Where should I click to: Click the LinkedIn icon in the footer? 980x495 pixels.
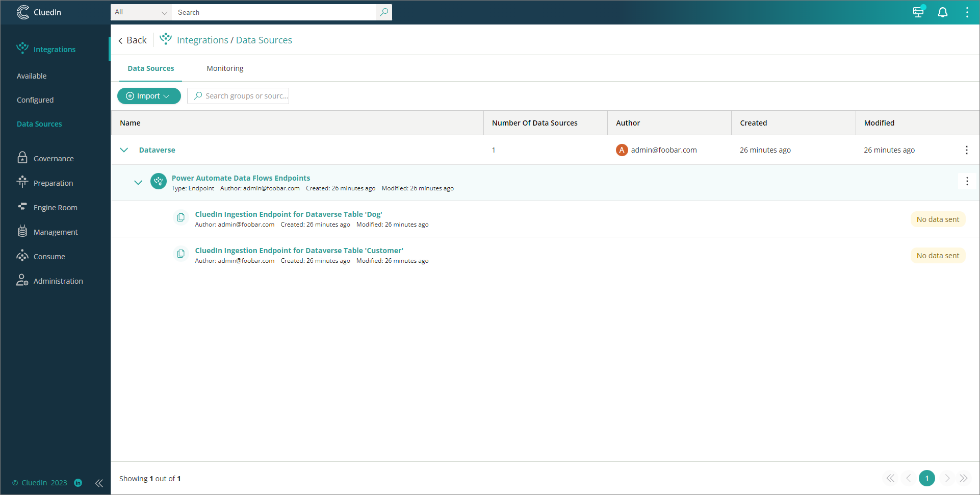[x=78, y=483]
